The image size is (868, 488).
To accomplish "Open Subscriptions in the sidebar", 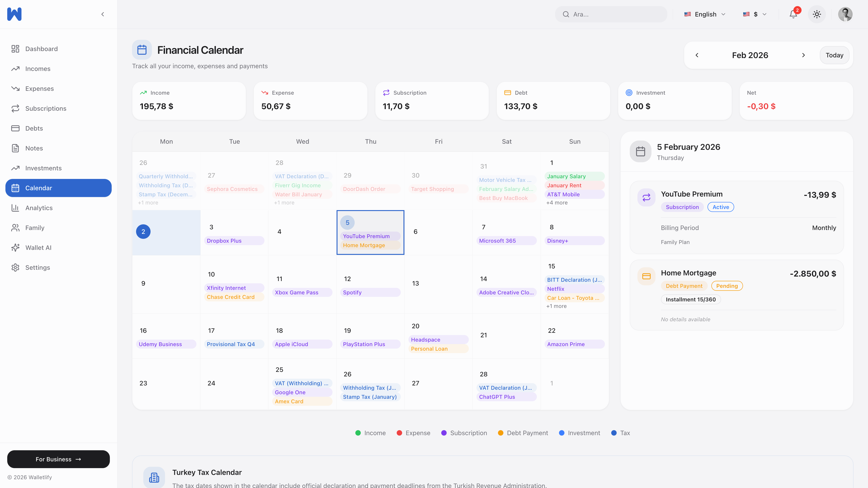I will pyautogui.click(x=45, y=108).
